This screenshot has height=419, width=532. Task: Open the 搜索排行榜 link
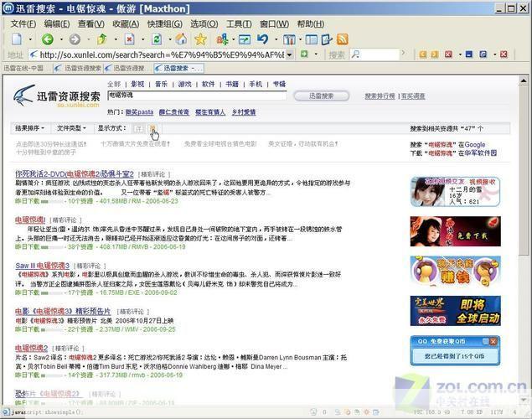(380, 96)
